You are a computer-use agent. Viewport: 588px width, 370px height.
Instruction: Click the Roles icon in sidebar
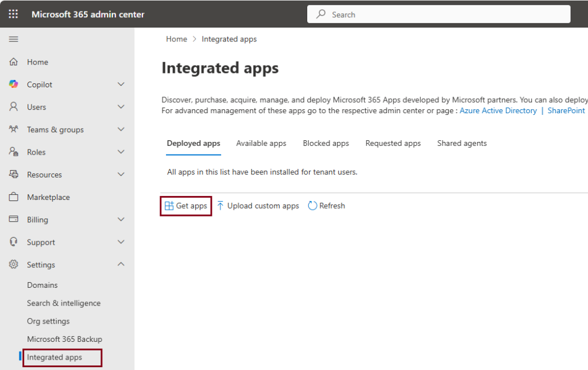[x=14, y=152]
